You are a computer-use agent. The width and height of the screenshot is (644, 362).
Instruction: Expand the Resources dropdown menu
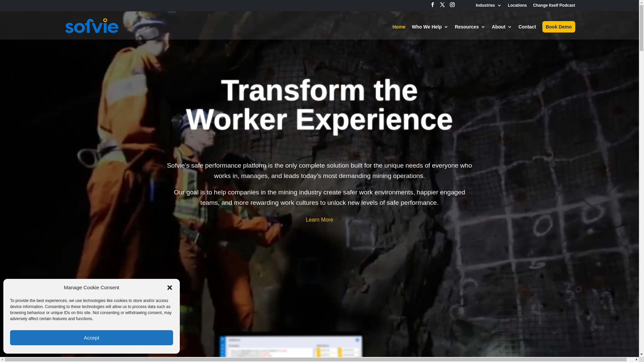coord(470,27)
